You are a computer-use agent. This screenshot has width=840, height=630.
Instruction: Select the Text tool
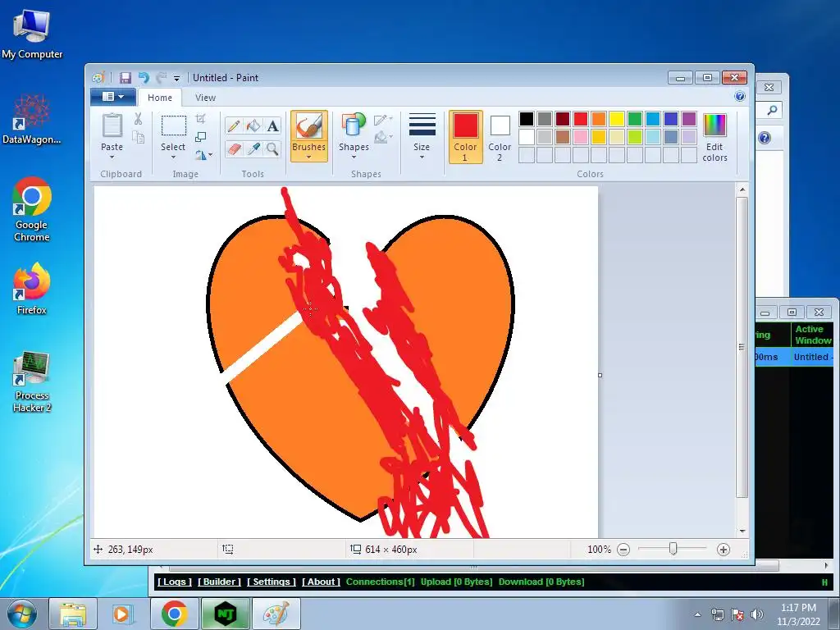click(x=272, y=126)
